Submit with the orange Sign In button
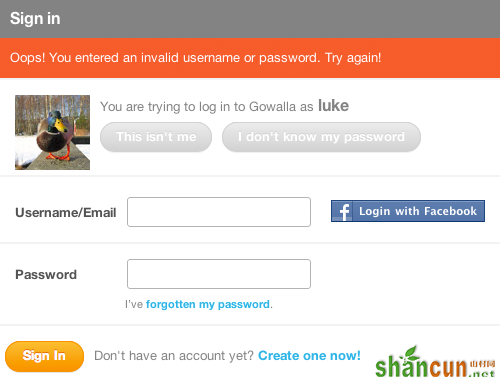This screenshot has width=500, height=384. coord(44,356)
